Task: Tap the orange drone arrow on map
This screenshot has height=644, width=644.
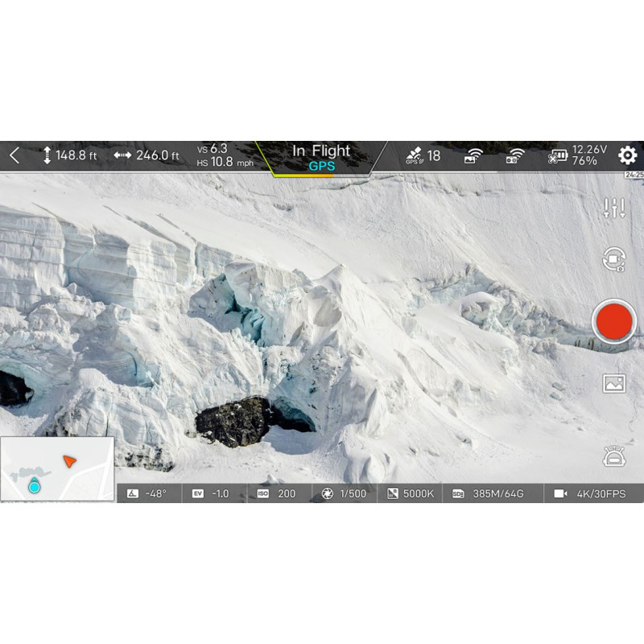Action: pos(69,460)
